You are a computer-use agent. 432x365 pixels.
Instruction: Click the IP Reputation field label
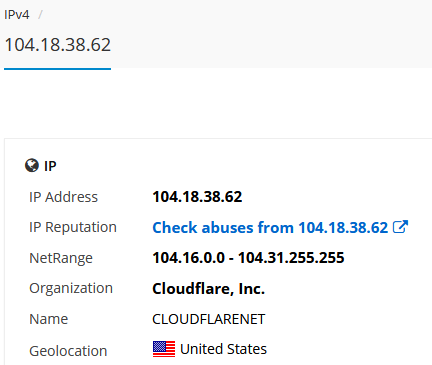tap(73, 227)
